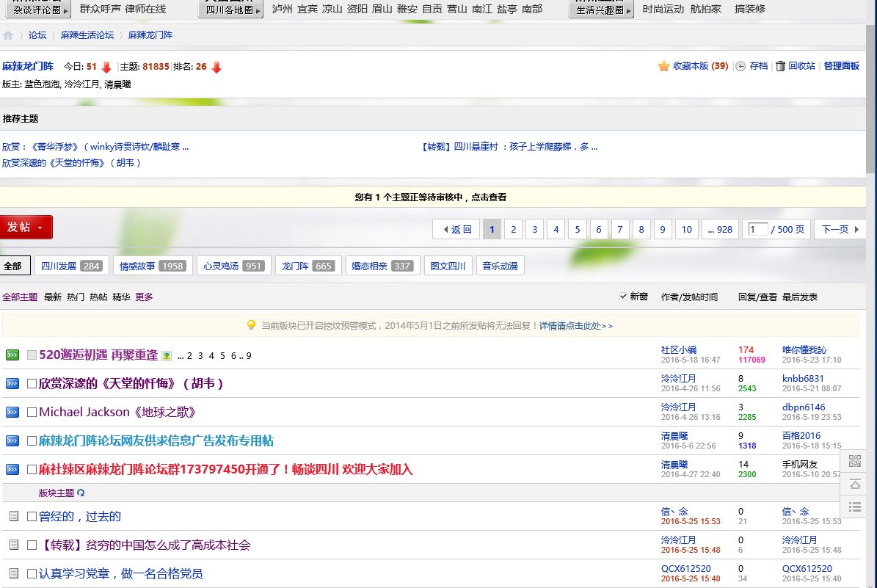Open the 四川各地圈 dropdown menu

pyautogui.click(x=230, y=10)
